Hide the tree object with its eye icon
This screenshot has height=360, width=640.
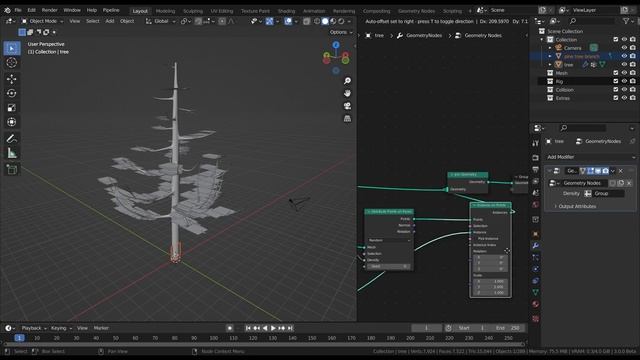tap(624, 64)
